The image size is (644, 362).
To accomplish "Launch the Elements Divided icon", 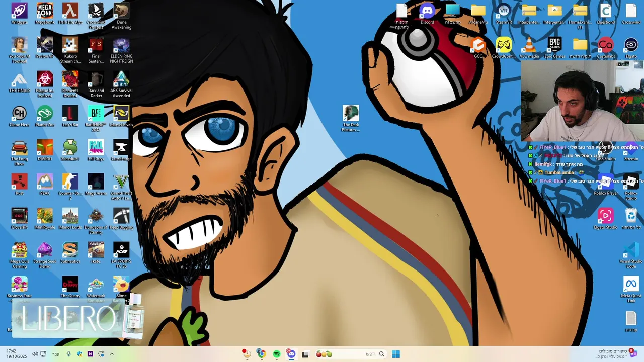I will [x=70, y=84].
